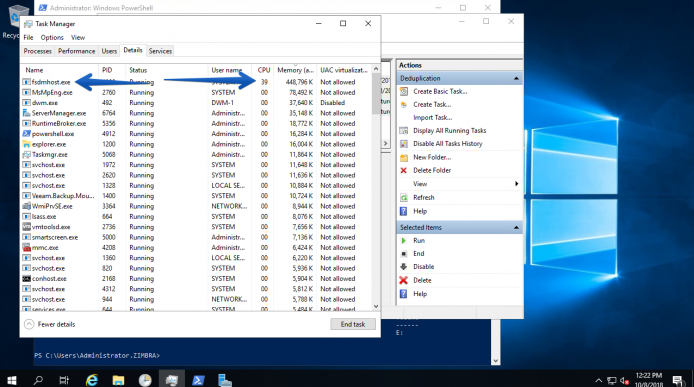Click the Disable down-arrow icon
The image size is (694, 387).
click(404, 267)
